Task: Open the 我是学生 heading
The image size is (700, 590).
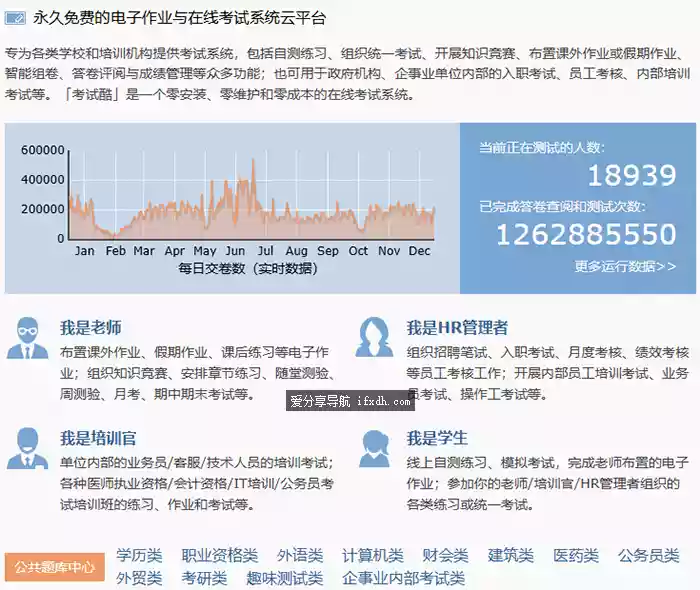Action: pos(437,438)
